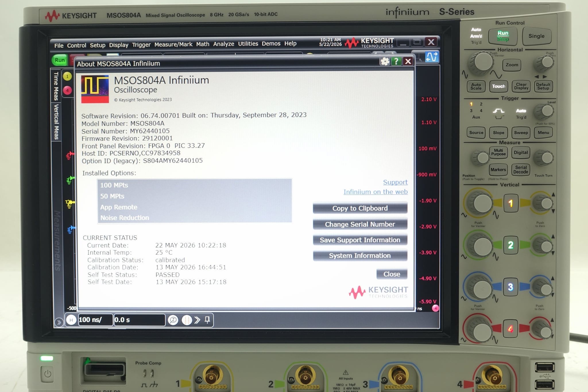Viewport: 588px width, 392px height.
Task: Click Save Support Information button
Action: click(x=360, y=240)
